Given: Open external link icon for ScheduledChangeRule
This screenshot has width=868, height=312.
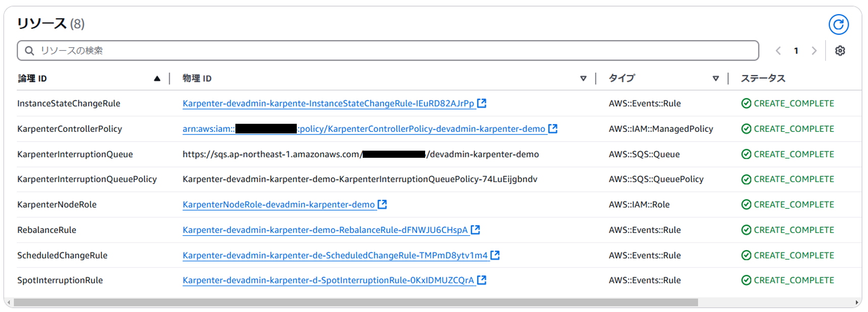Looking at the screenshot, I should (495, 255).
